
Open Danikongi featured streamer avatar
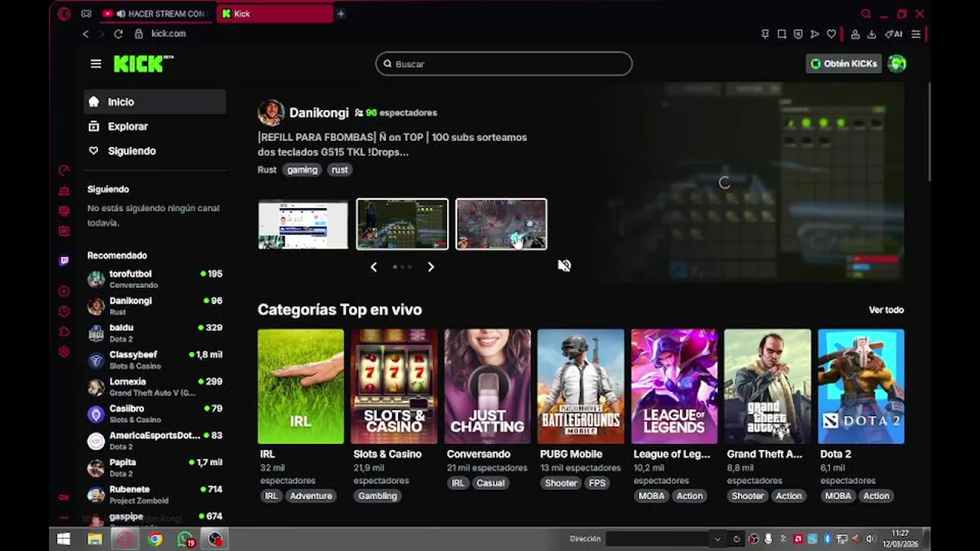tap(271, 112)
